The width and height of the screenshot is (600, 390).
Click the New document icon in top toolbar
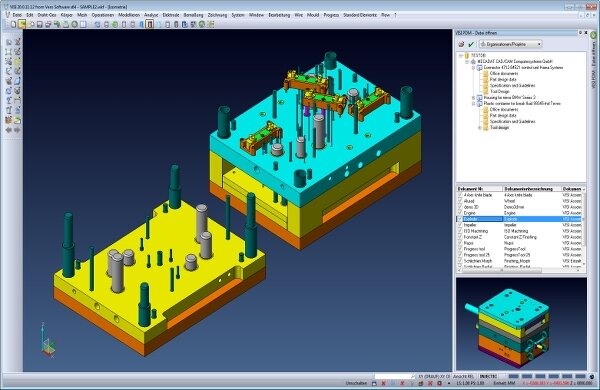(x=13, y=24)
